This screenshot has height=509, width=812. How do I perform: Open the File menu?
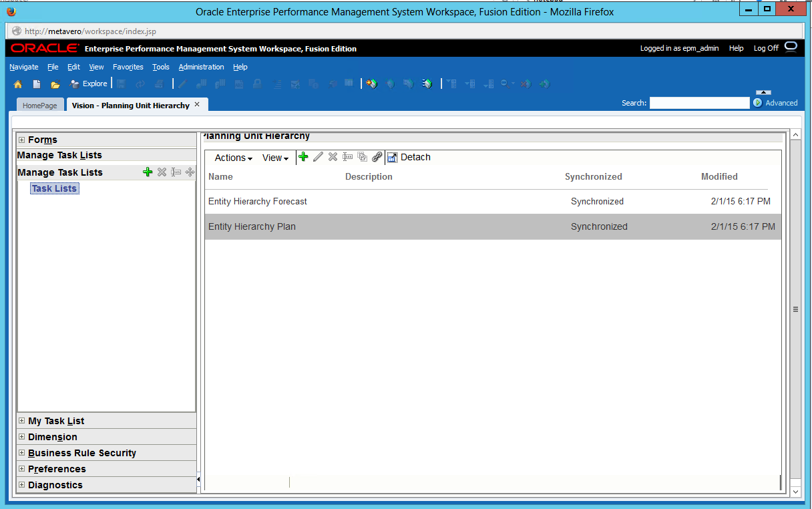pyautogui.click(x=53, y=67)
